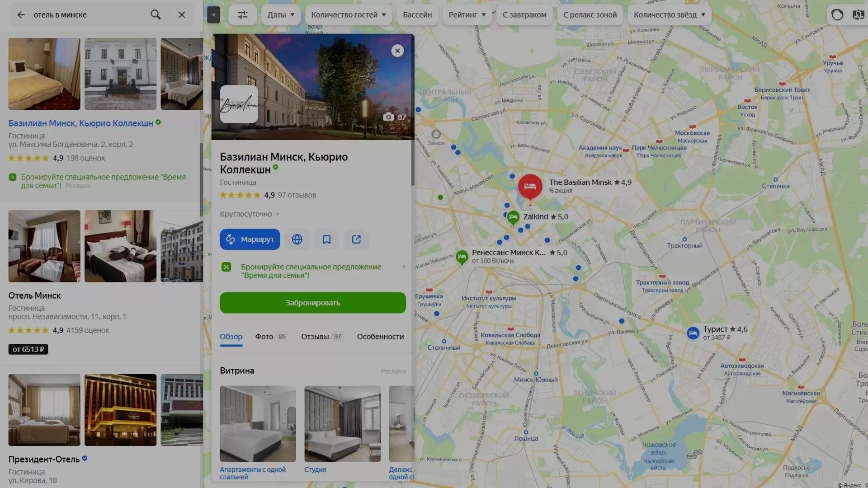
Task: Click the Восток metro station marker
Action: pos(747,101)
